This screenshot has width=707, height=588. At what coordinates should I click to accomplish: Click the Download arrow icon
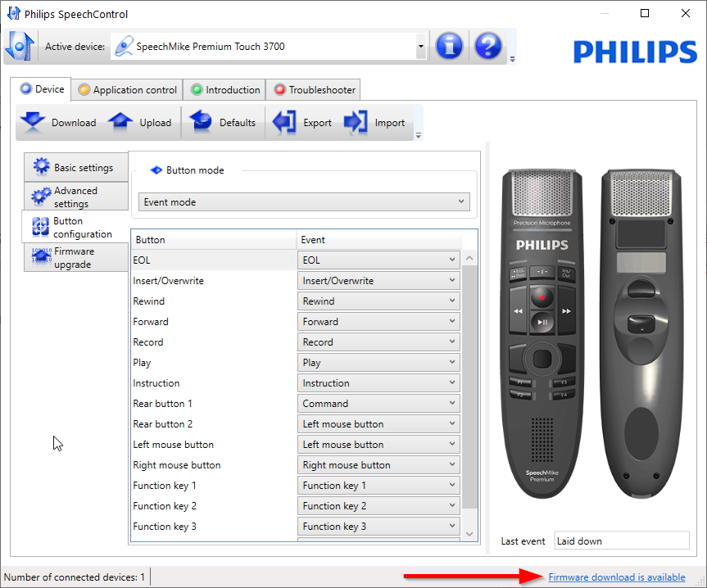33,122
